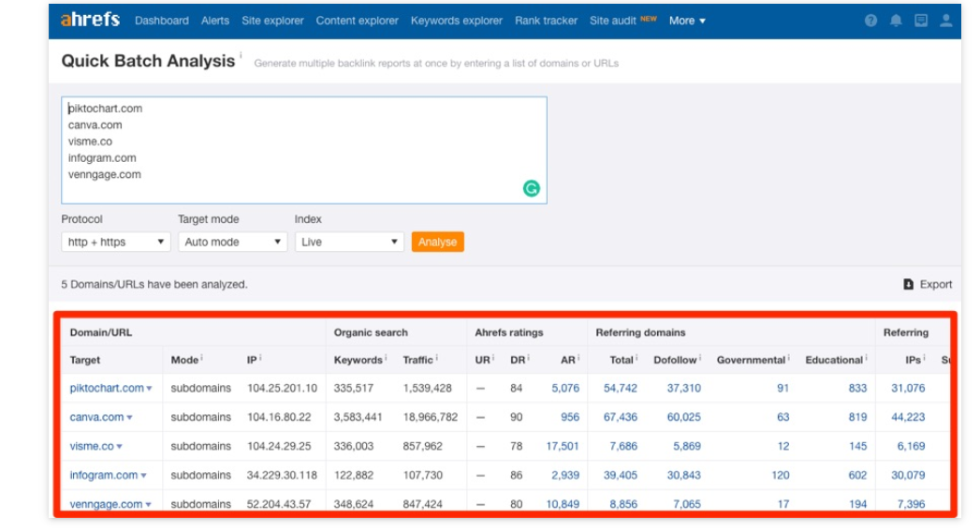This screenshot has height=532, width=980.
Task: Click the IP address 104.25.201.10
Action: (x=282, y=388)
